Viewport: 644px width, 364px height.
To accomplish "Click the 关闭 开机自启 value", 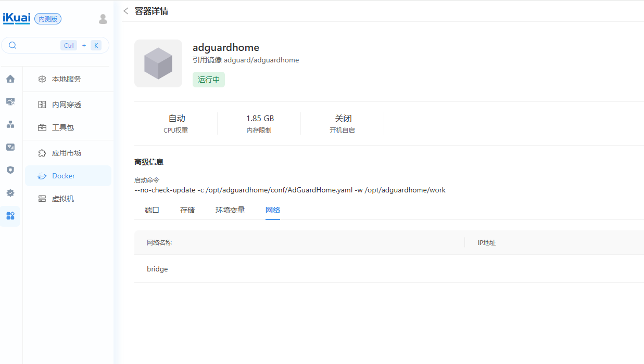I will click(343, 119).
